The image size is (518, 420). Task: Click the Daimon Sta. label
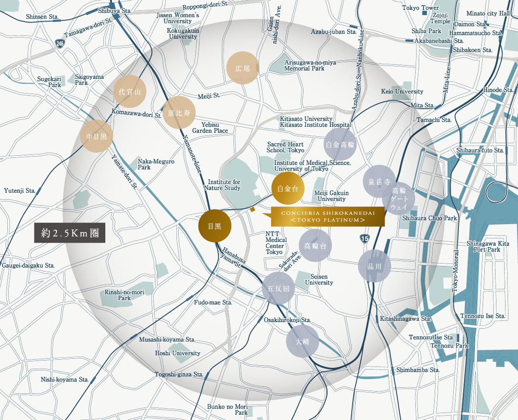pos(470,25)
